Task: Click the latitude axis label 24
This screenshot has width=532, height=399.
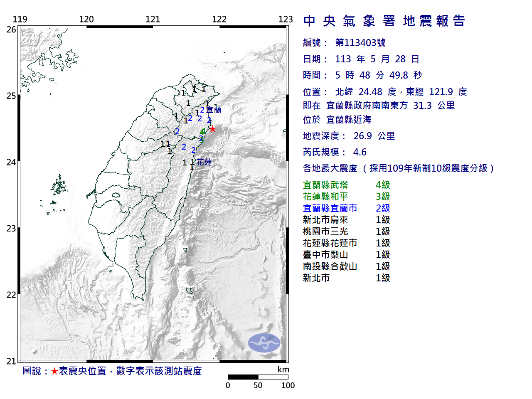Action: point(11,162)
